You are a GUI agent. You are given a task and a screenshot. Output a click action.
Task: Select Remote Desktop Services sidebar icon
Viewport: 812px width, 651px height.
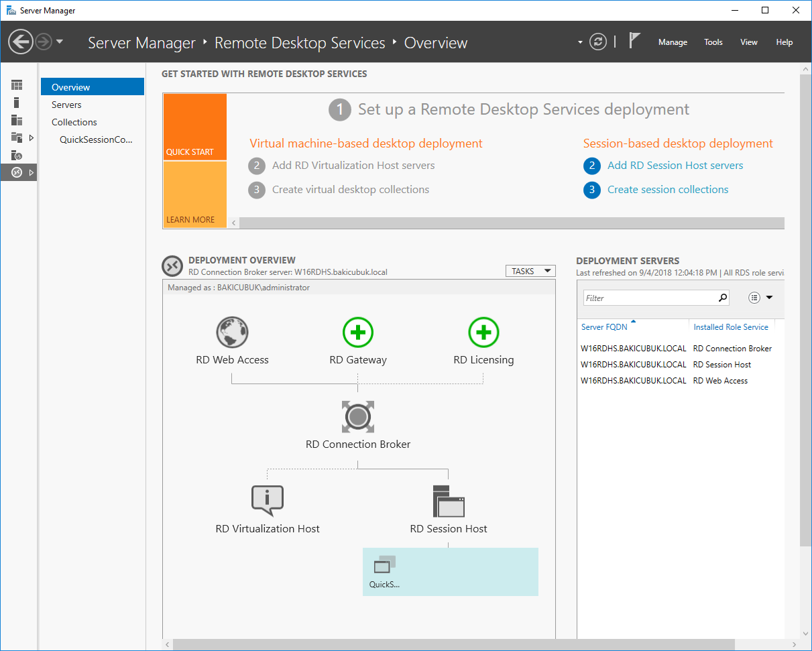(17, 172)
